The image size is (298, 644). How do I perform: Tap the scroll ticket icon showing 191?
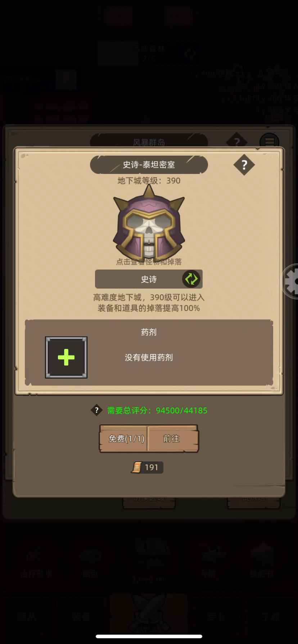137,467
